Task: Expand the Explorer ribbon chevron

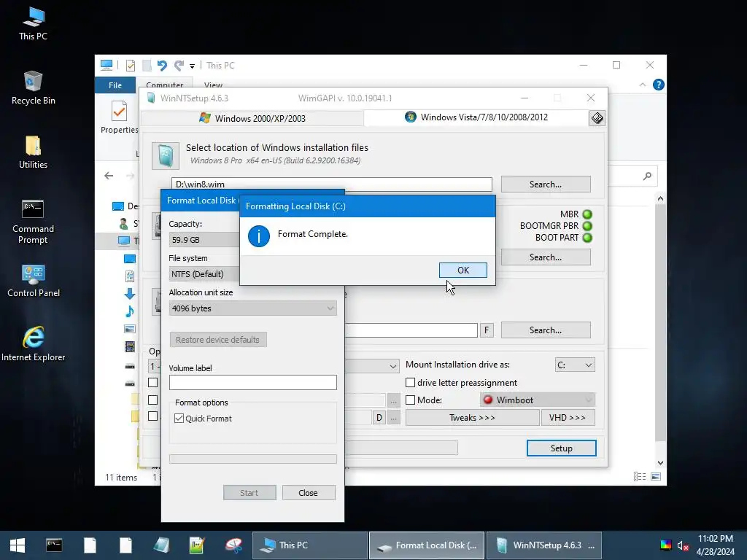Action: coord(642,85)
